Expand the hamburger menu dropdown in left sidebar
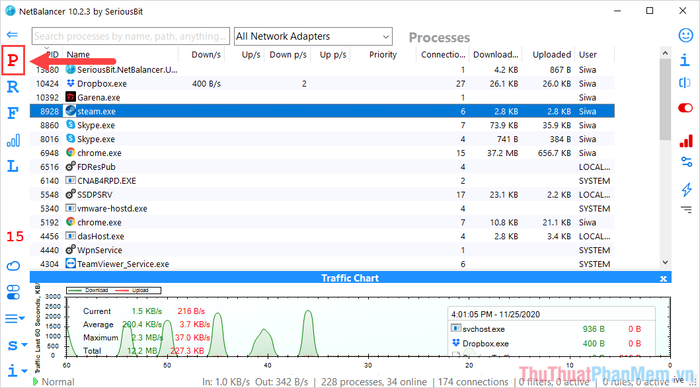This screenshot has height=388, width=700. pos(15,319)
